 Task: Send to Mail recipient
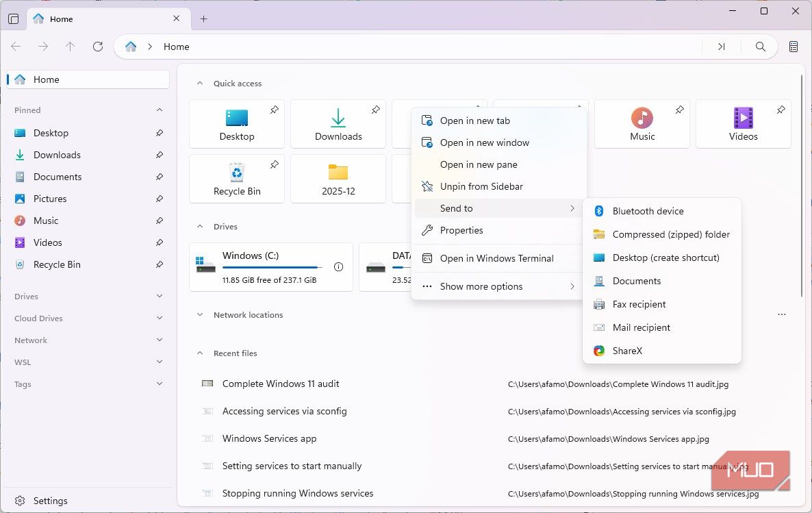point(662,327)
